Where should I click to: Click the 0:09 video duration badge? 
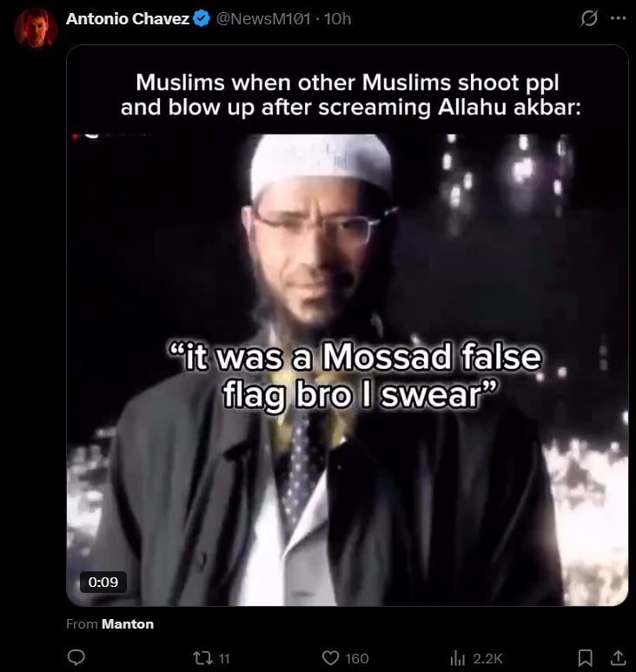pos(103,582)
